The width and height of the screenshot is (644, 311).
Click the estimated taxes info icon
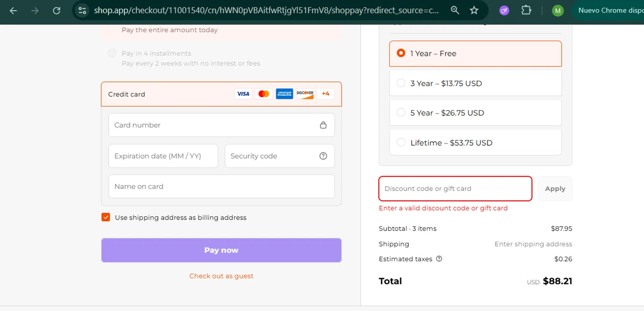tap(439, 259)
